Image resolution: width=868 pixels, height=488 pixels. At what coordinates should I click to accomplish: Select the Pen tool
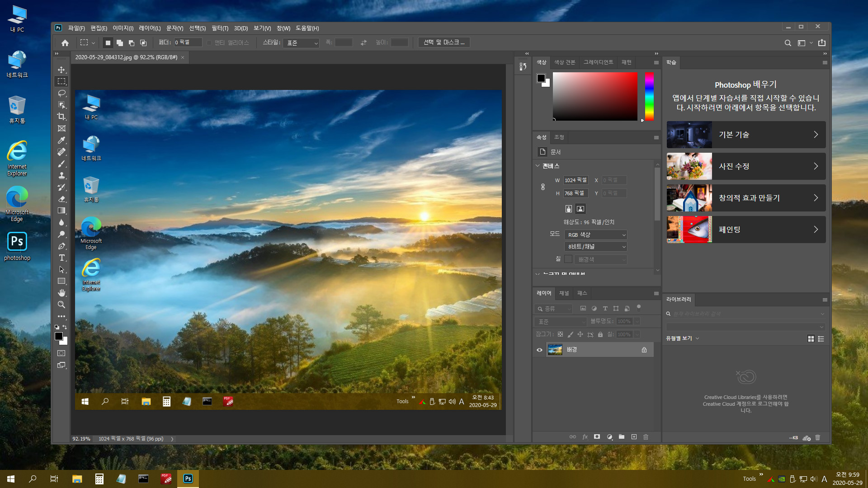coord(61,246)
